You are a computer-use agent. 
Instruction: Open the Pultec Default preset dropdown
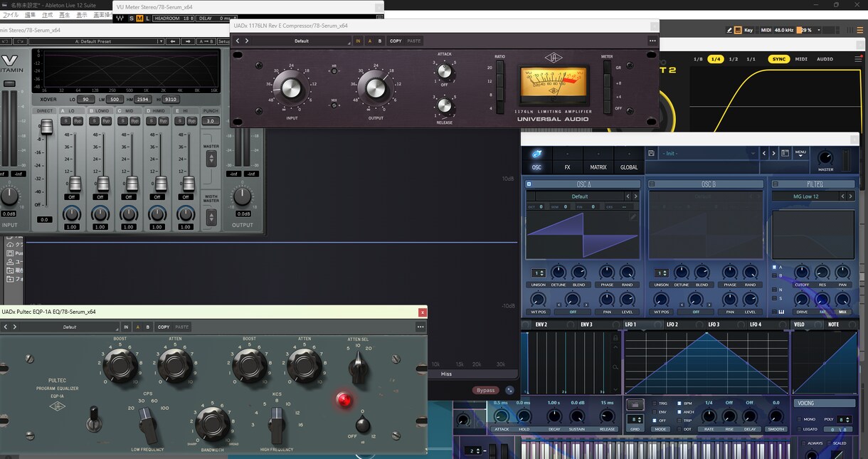tap(70, 327)
